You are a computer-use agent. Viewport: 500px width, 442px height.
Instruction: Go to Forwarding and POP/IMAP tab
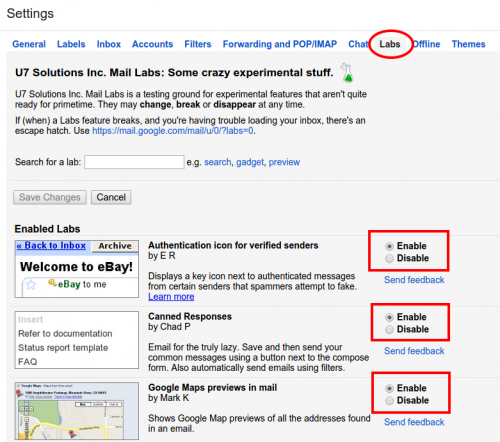(280, 44)
